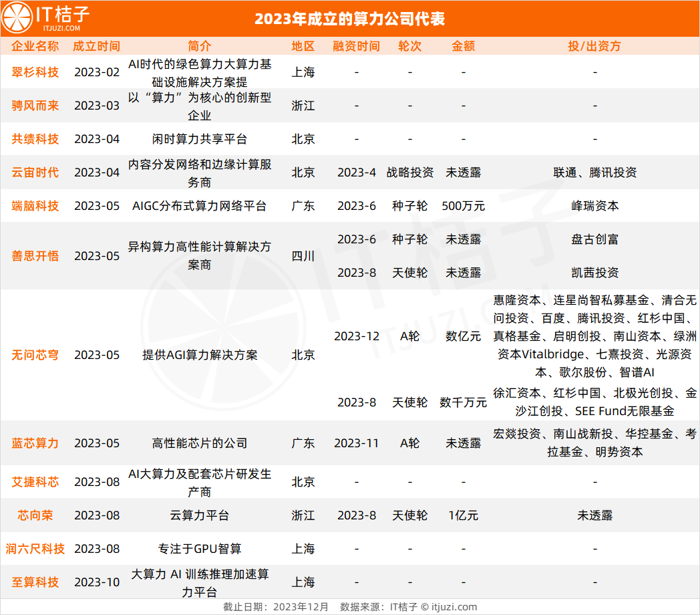
Task: Click the 融资时间 column header
Action: click(x=356, y=46)
